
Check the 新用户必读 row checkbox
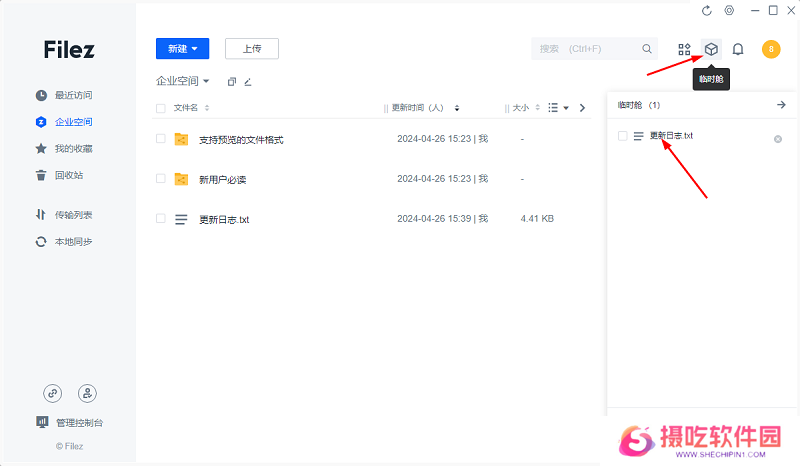161,179
